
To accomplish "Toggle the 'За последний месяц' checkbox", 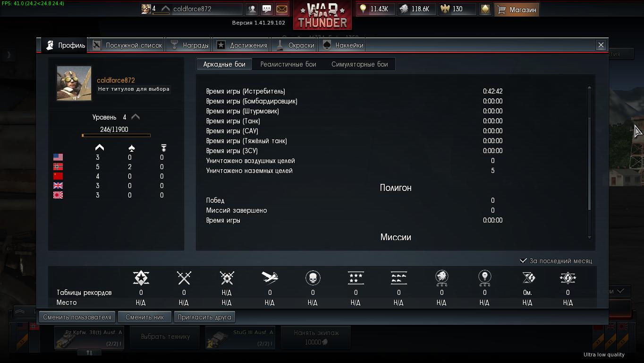I will point(523,260).
